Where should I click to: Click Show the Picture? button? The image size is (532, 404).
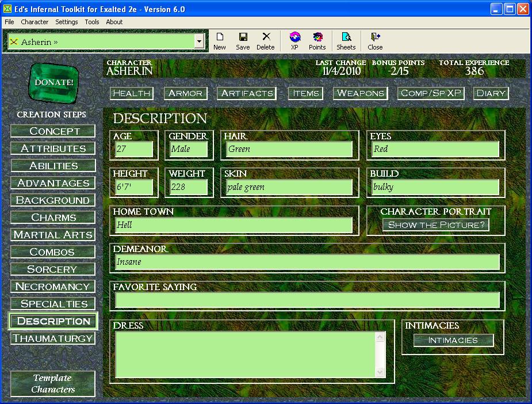(x=436, y=225)
